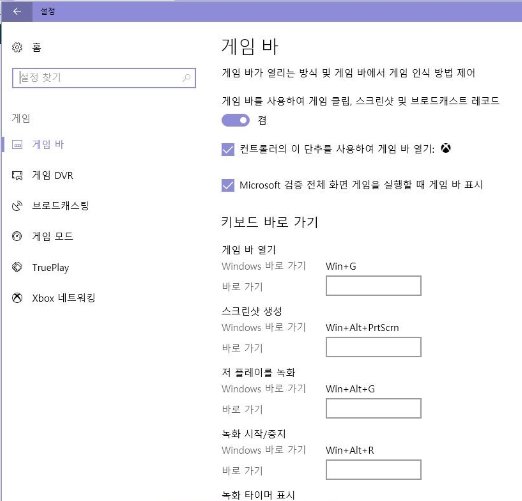Select the 게임 DVR sidebar icon
Image resolution: width=522 pixels, height=501 pixels.
click(17, 175)
